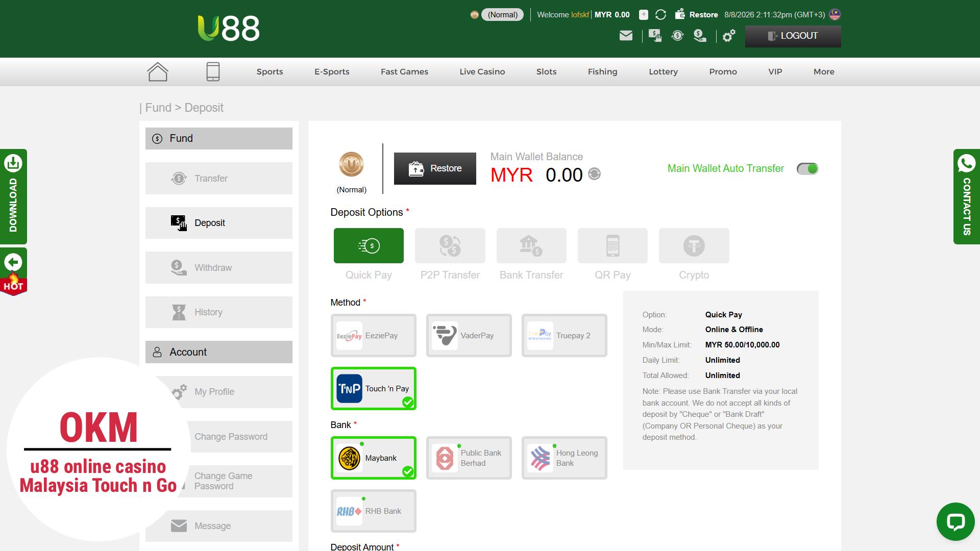Click the withdraw icon in header
This screenshot has height=551, width=980.
click(700, 36)
